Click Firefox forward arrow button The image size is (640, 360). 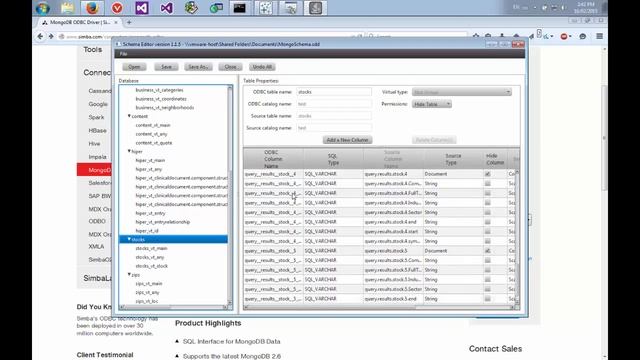pyautogui.click(x=51, y=36)
